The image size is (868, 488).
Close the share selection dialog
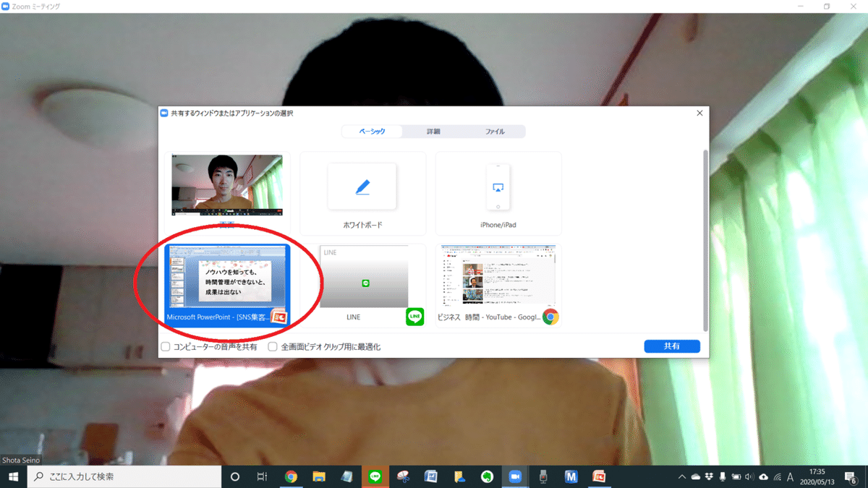tap(699, 114)
